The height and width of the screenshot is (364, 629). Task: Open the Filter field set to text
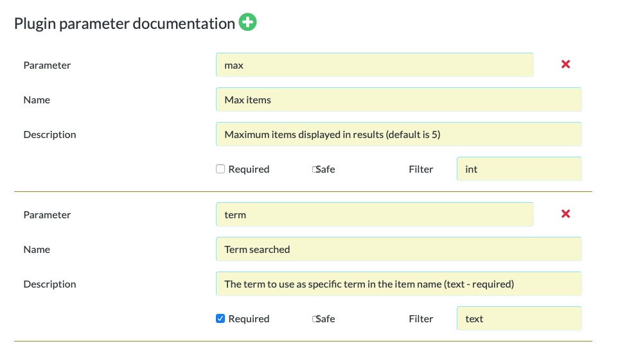coord(519,318)
